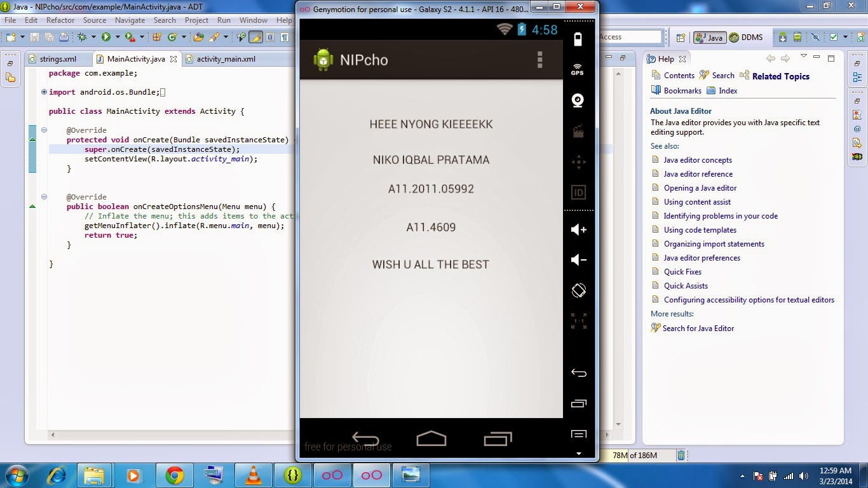Toggle Mark Occurrences highlighter button
Screen dimensions: 868x488
pos(255,37)
